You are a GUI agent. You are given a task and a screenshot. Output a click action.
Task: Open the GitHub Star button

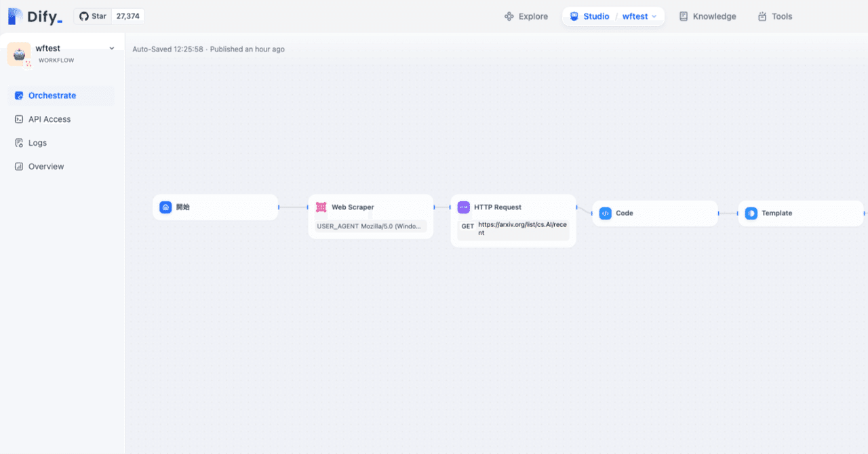point(92,16)
